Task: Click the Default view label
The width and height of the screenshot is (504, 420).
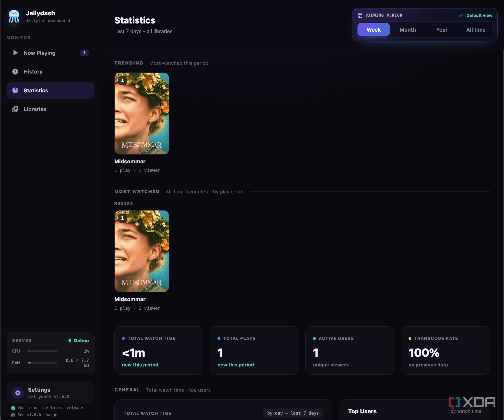Action: click(x=479, y=15)
